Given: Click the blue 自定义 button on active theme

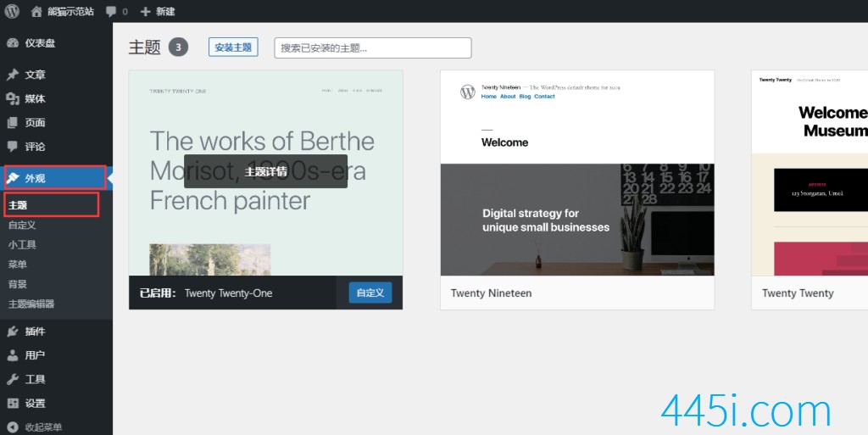Looking at the screenshot, I should click(370, 293).
